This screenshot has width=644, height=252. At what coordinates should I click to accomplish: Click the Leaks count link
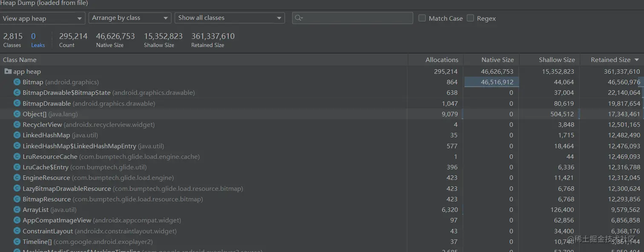point(37,40)
